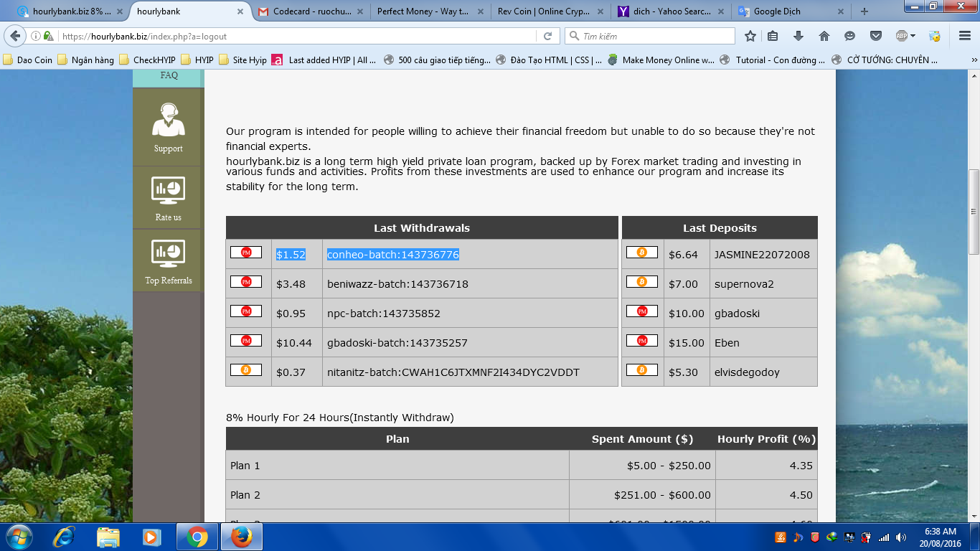Image resolution: width=980 pixels, height=551 pixels.
Task: Open the CỜ TƯỚNG: CHUYÊN bookmark
Action: click(885, 60)
